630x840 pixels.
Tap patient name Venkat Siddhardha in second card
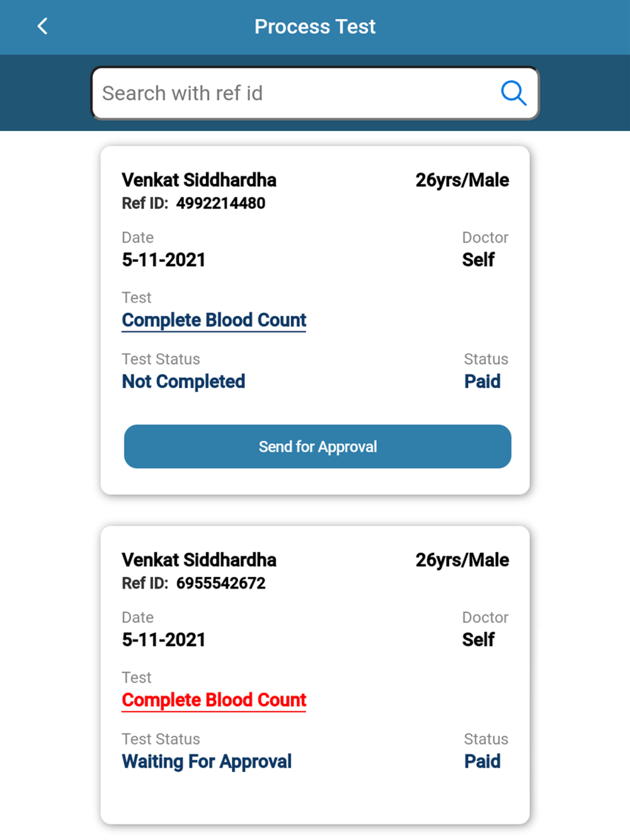click(x=199, y=560)
